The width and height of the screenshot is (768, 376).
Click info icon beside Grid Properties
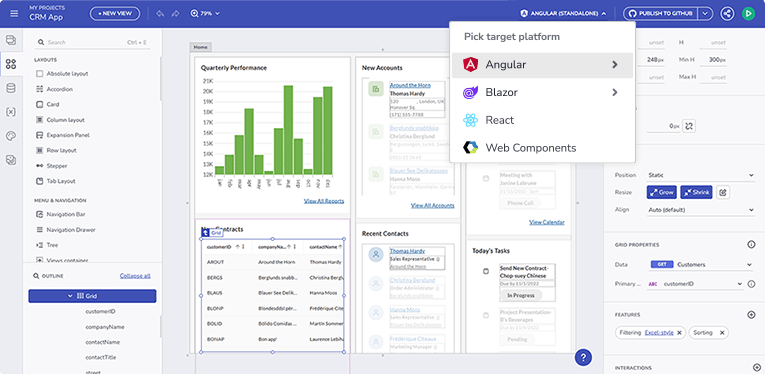point(751,244)
